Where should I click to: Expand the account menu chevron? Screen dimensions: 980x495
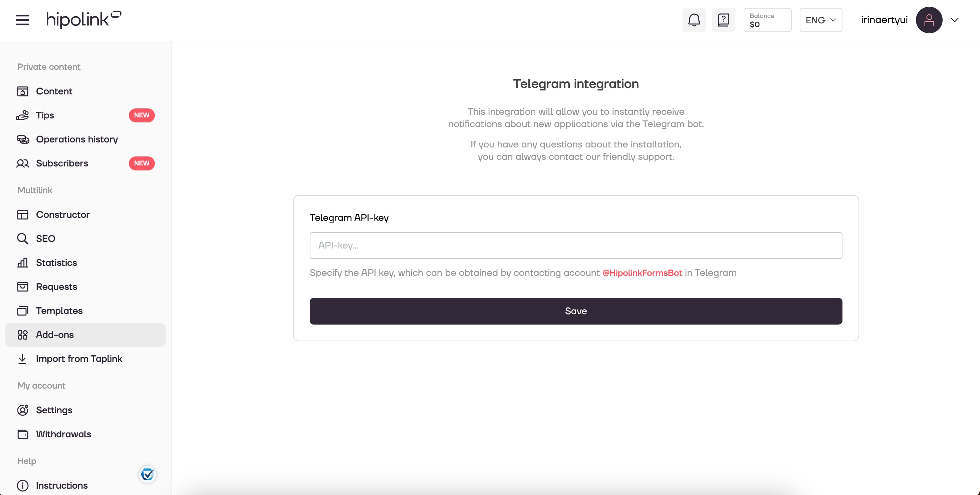pyautogui.click(x=954, y=20)
